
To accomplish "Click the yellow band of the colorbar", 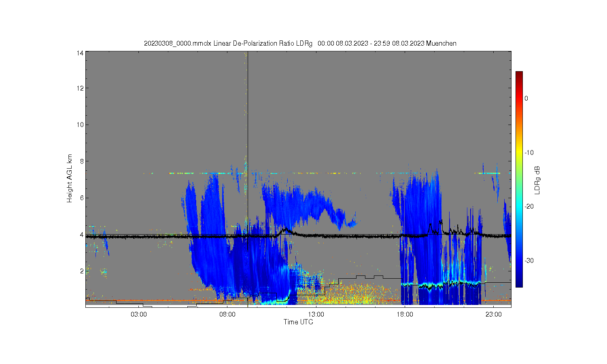I will [x=519, y=152].
